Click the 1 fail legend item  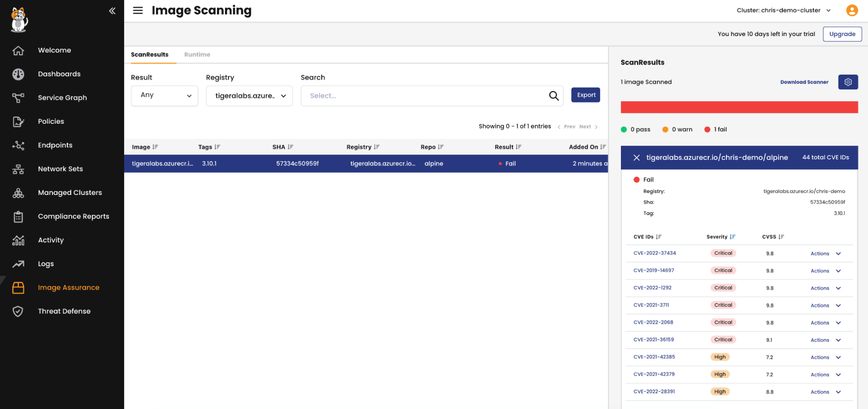pyautogui.click(x=716, y=129)
